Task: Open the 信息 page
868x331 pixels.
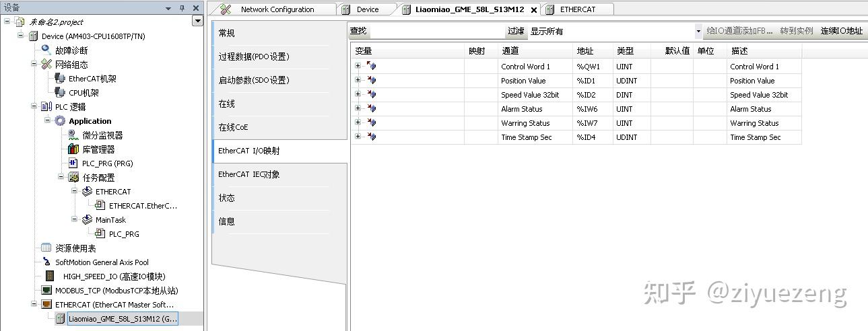Action: point(270,222)
